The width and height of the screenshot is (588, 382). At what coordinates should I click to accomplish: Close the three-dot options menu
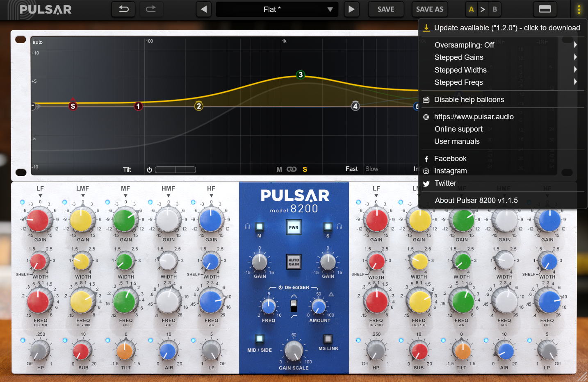tap(579, 9)
